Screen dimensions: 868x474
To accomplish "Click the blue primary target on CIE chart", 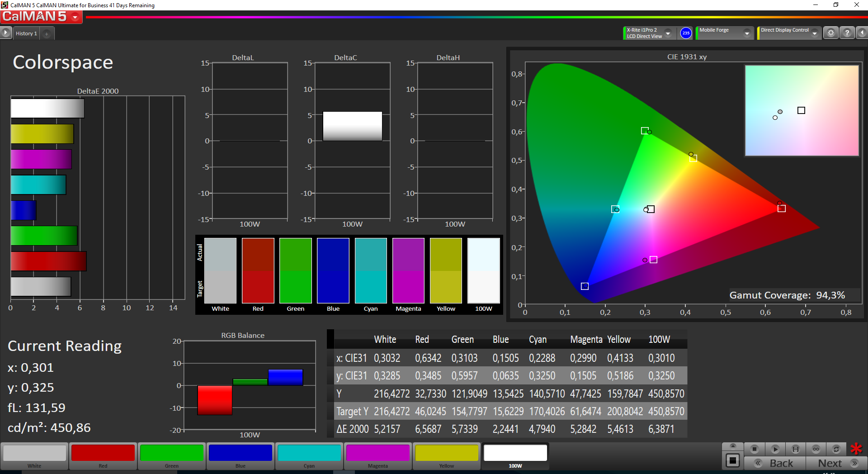I will tap(585, 286).
